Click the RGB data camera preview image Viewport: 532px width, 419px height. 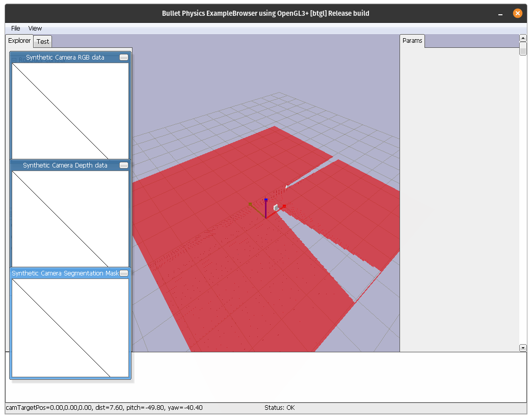coord(70,111)
